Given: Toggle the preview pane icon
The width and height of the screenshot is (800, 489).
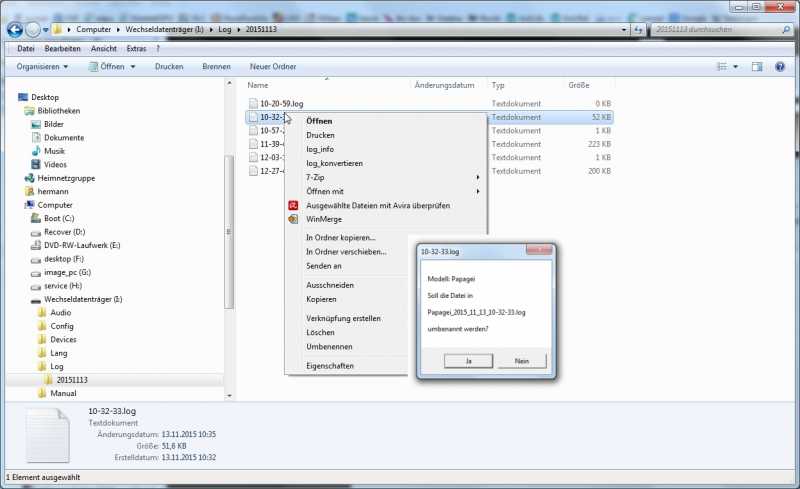Looking at the screenshot, I should point(757,66).
